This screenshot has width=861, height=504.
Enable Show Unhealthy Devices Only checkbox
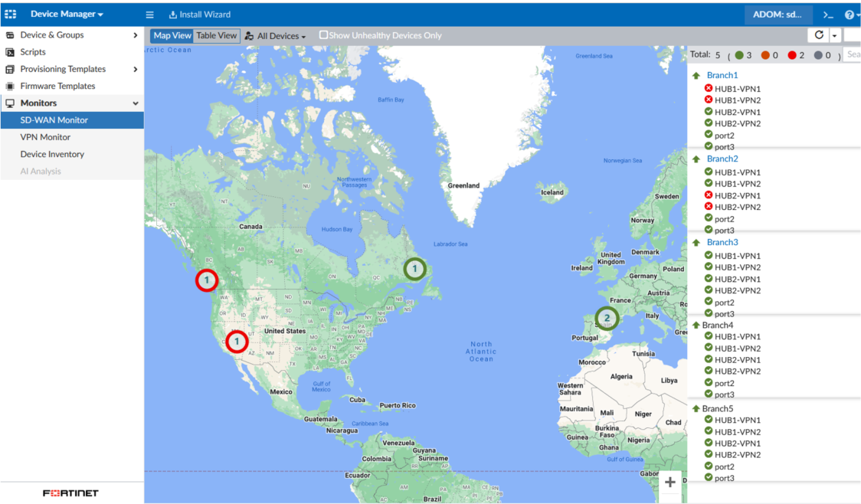323,35
